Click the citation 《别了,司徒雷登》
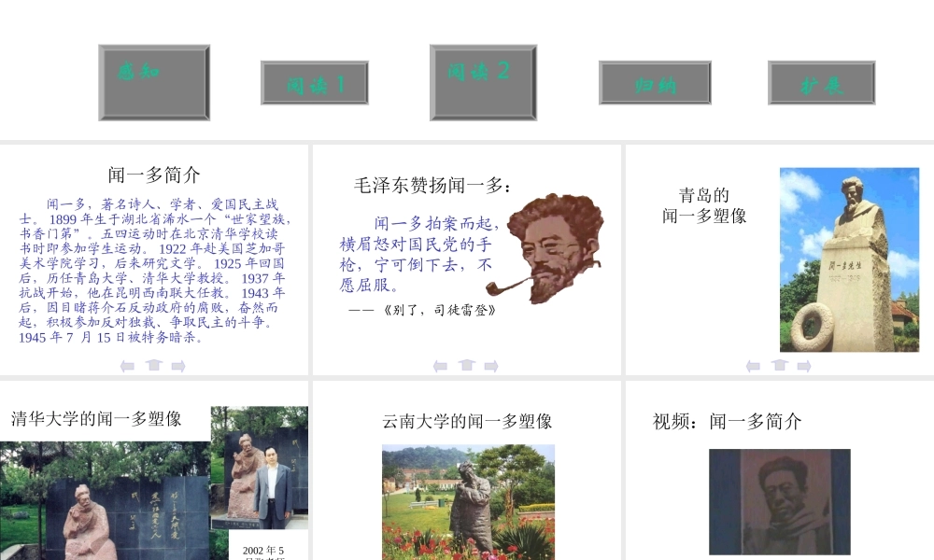 point(440,310)
